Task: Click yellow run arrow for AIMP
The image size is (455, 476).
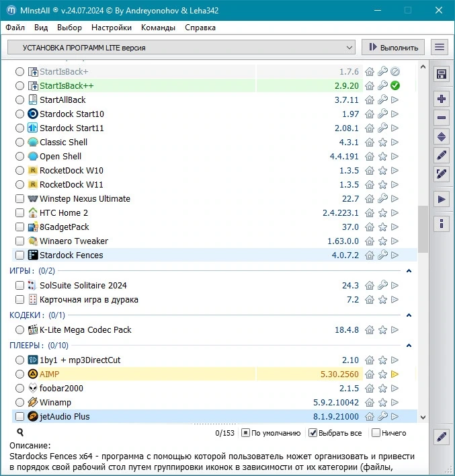Action: pyautogui.click(x=395, y=374)
